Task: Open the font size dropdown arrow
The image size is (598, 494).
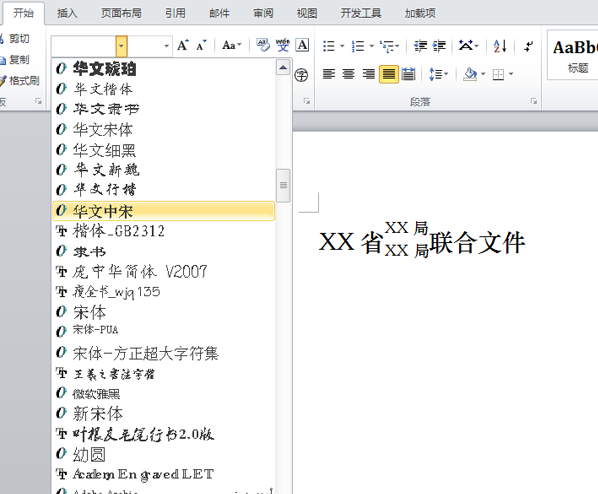Action: point(167,46)
